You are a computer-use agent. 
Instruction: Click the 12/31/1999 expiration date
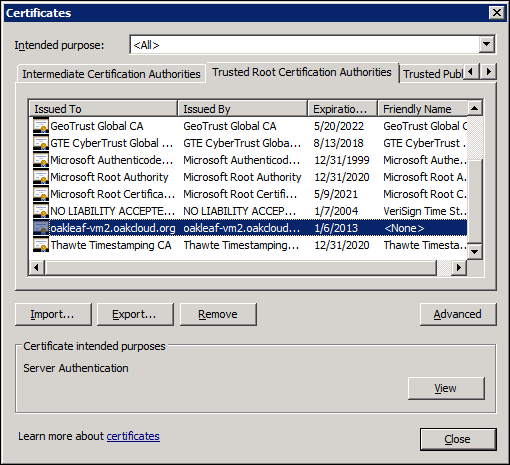(342, 160)
